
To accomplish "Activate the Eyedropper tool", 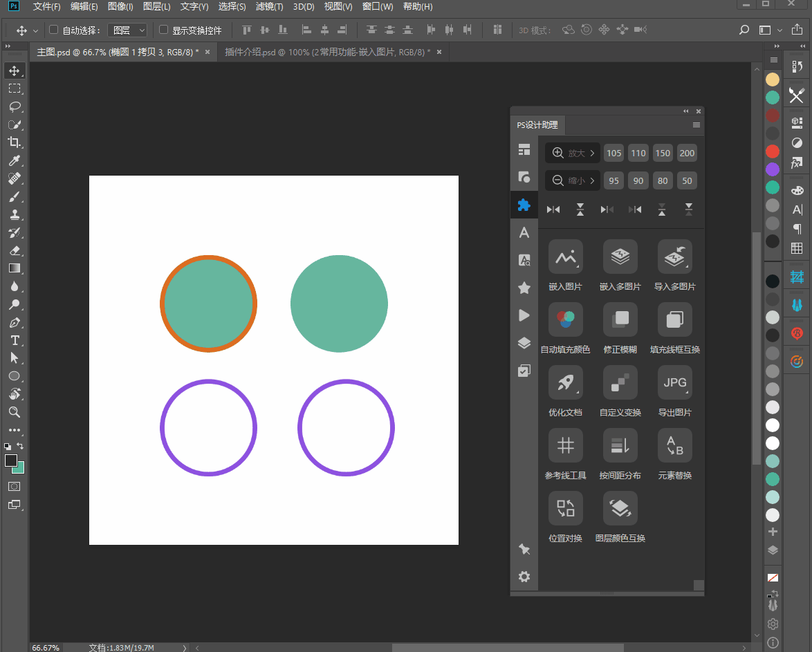I will pyautogui.click(x=15, y=160).
